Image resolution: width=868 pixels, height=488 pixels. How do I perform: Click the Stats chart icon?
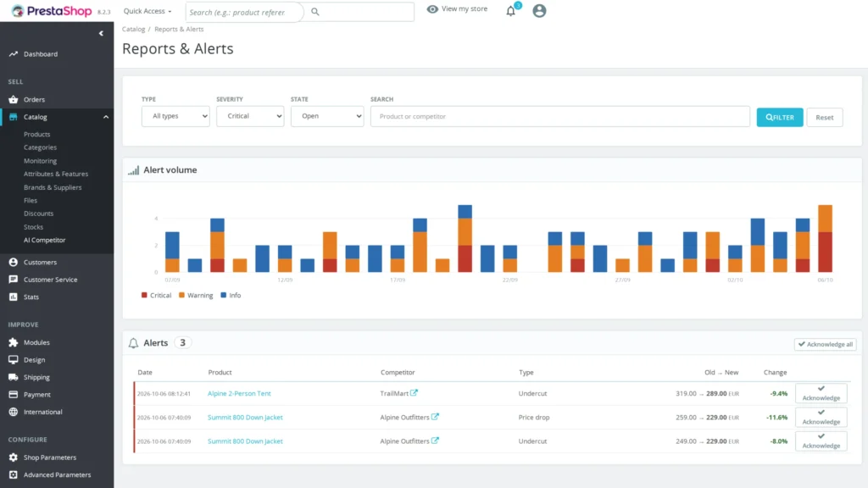[x=14, y=297]
